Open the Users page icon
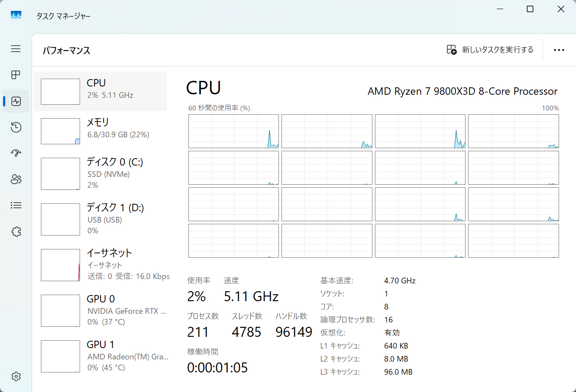Viewport: 576px width, 392px height. (x=16, y=179)
